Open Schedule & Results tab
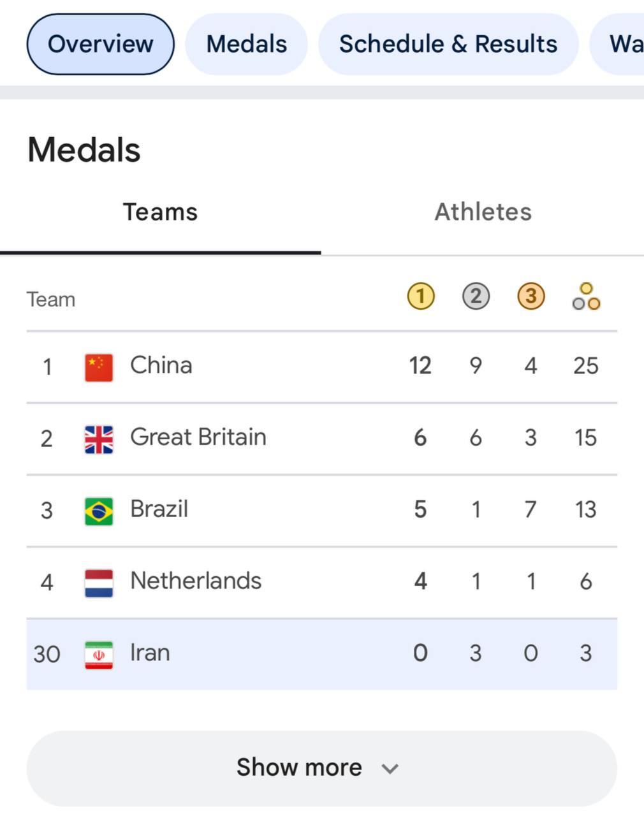The image size is (644, 816). point(448,44)
